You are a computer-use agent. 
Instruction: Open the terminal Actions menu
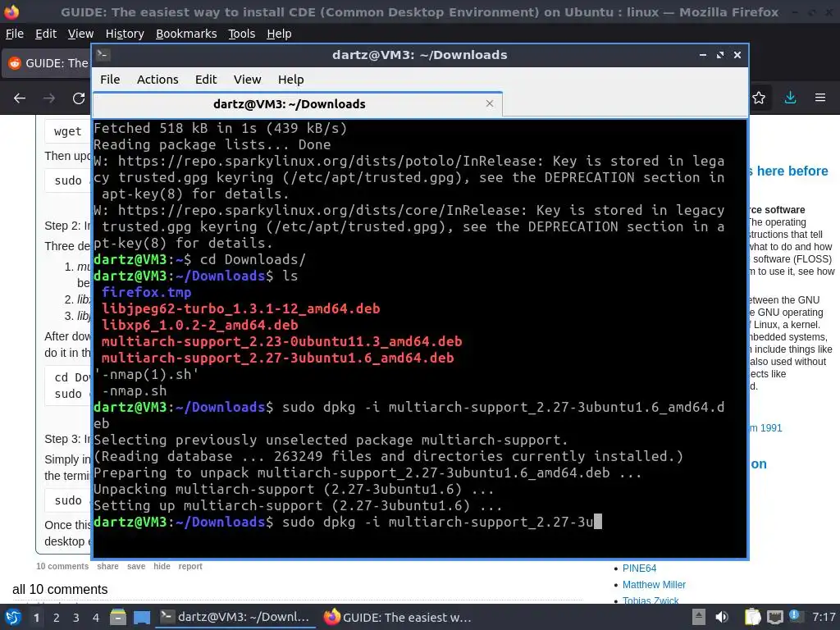(157, 80)
